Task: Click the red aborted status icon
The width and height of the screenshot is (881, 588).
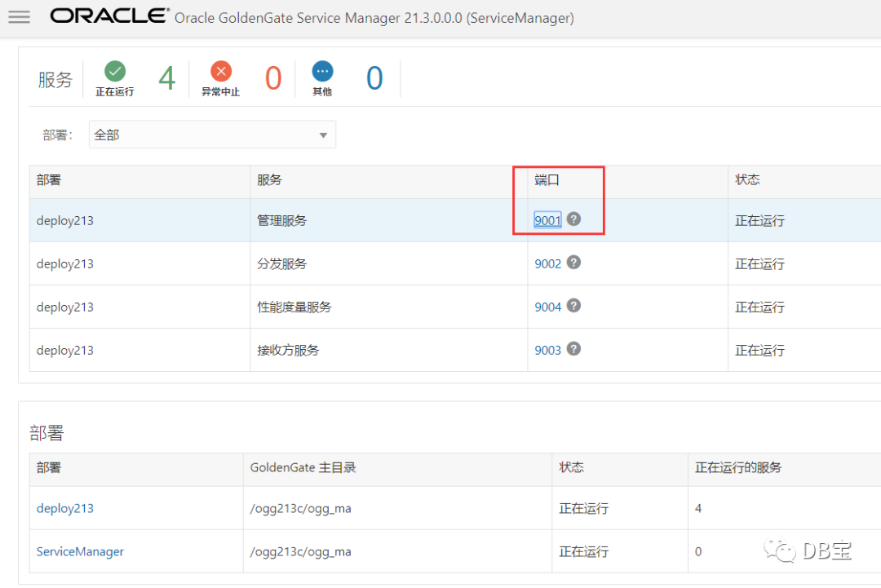Action: [x=221, y=71]
